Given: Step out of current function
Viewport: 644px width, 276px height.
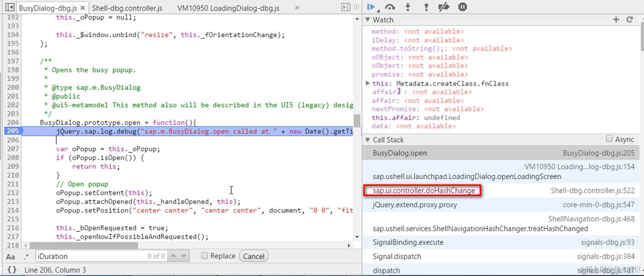Looking at the screenshot, I should point(426,7).
